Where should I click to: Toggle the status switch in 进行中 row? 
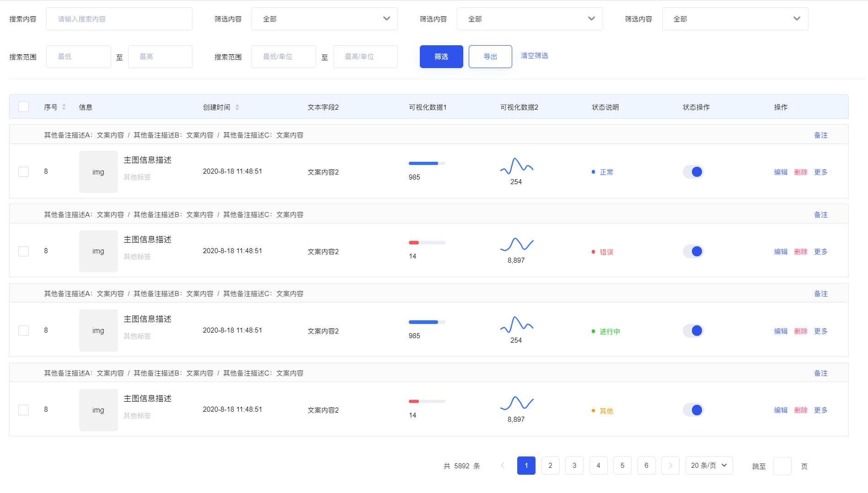tap(693, 331)
